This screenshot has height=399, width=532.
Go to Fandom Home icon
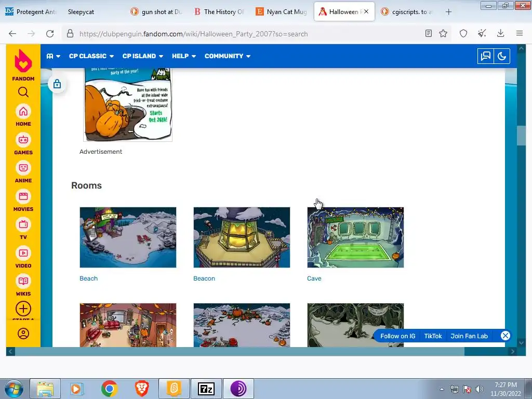pos(23,112)
